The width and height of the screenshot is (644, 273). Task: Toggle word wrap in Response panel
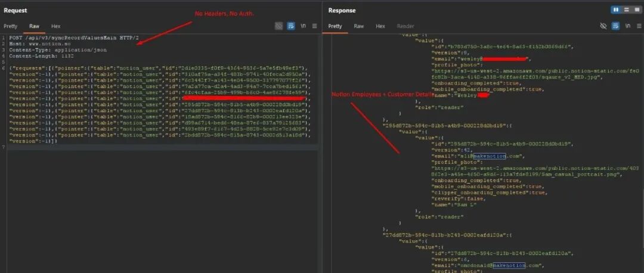tap(615, 26)
